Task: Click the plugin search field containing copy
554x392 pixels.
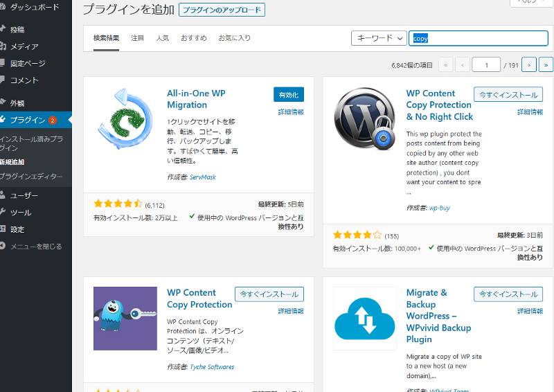Action: tap(479, 38)
